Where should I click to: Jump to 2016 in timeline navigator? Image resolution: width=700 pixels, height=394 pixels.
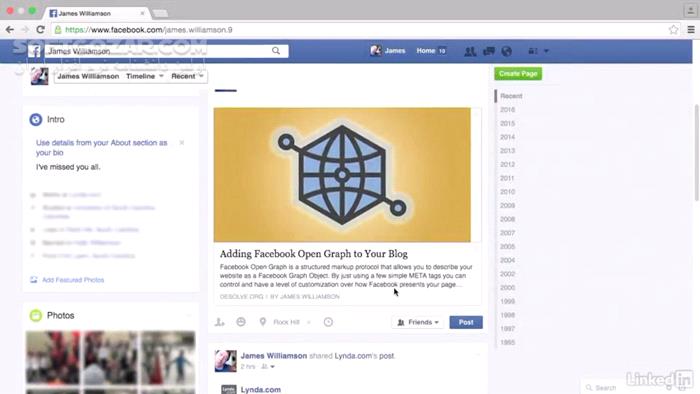click(508, 110)
